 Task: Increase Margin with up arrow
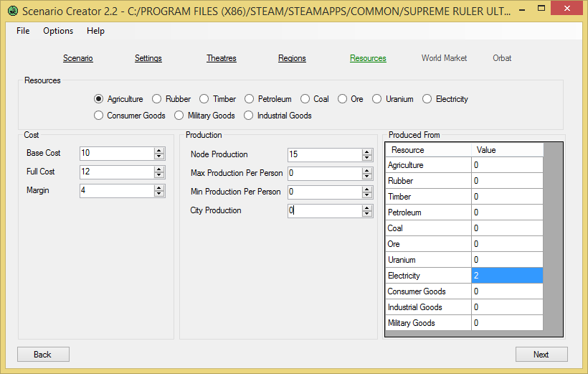pyautogui.click(x=159, y=188)
